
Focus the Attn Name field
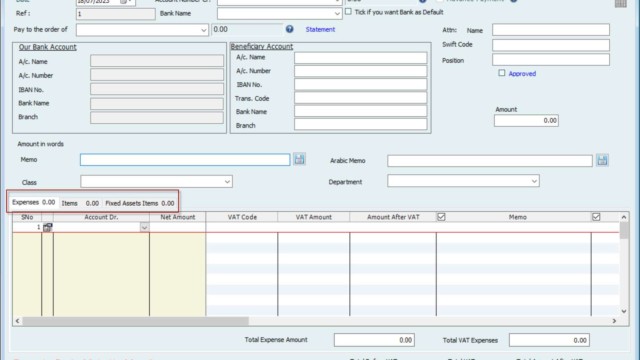pyautogui.click(x=551, y=30)
